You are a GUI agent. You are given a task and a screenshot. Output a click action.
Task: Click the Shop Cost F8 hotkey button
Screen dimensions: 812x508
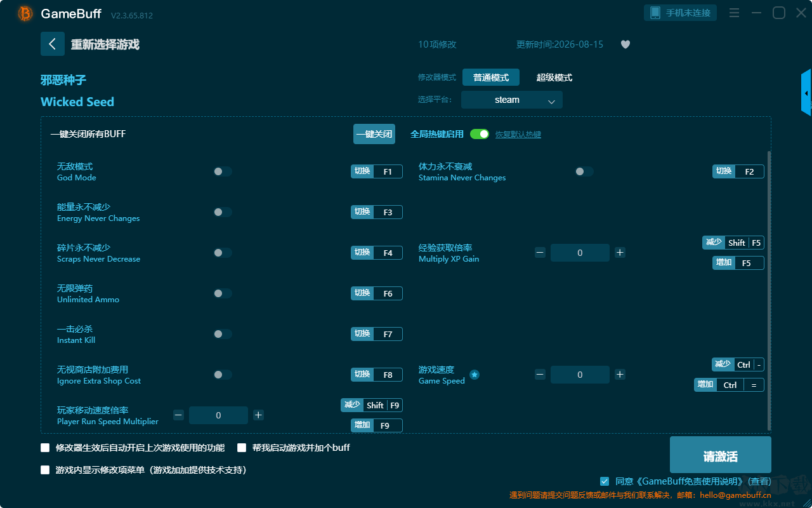coord(377,375)
